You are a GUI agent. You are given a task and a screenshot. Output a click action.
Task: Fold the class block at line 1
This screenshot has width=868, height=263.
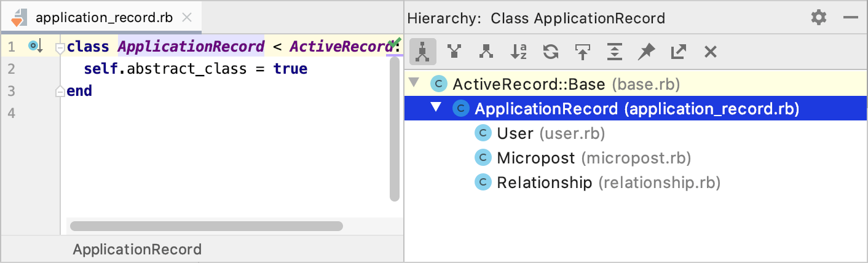[60, 47]
